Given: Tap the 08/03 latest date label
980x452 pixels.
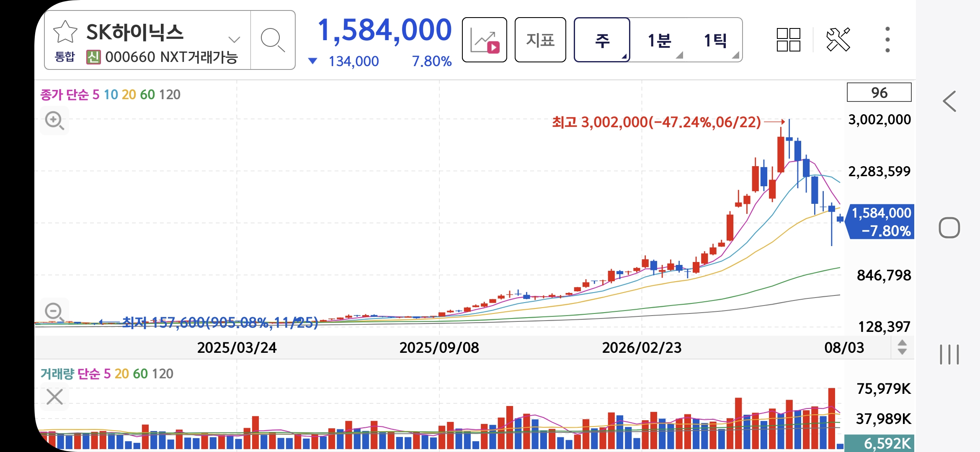Looking at the screenshot, I should coord(844,347).
